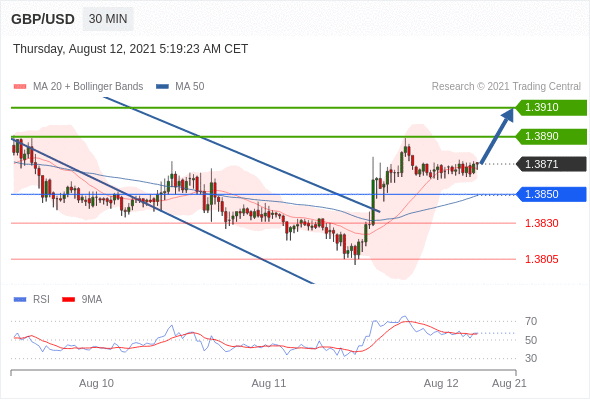Screen dimensions: 590x400
Task: Select the green 1.3890 resistance price tag
Action: click(x=551, y=137)
